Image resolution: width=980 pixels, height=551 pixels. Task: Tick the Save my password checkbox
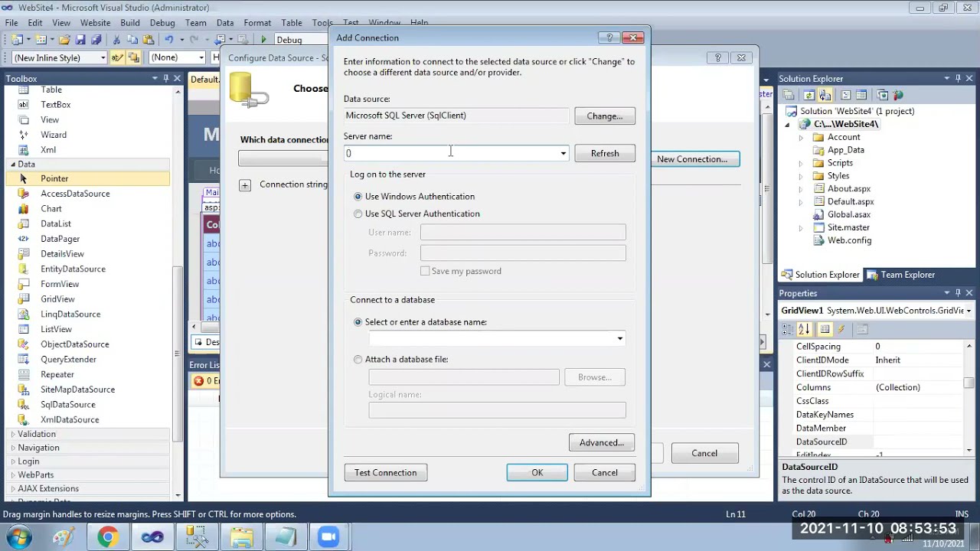tap(425, 271)
